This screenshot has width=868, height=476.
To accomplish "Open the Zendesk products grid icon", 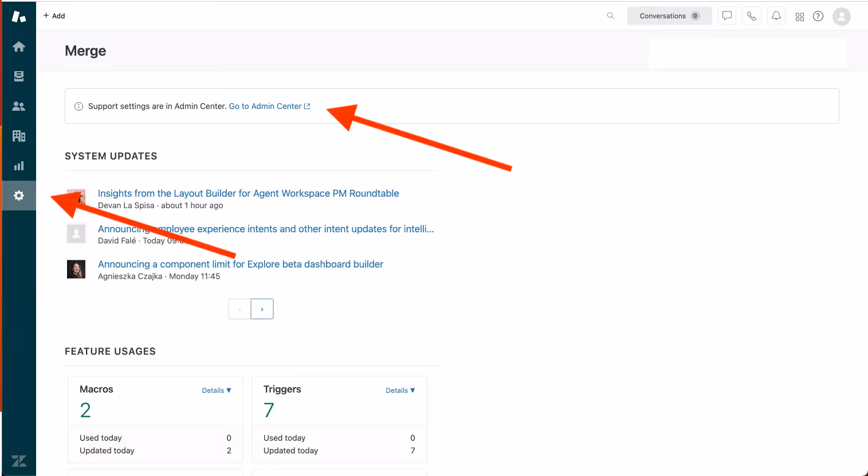I will [x=800, y=17].
